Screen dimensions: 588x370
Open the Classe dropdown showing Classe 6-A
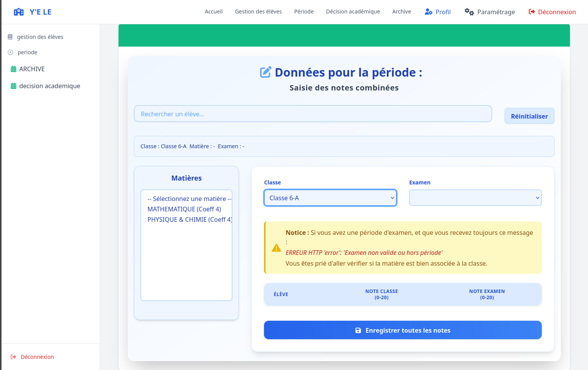point(330,198)
